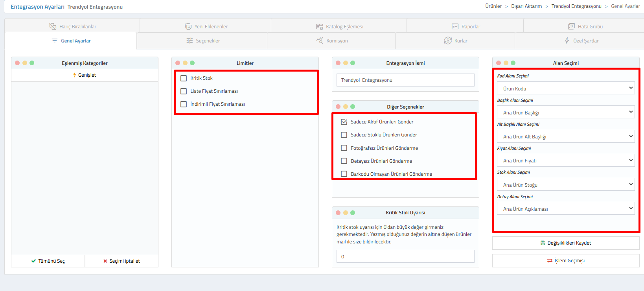644x291 pixels.
Task: Click the Kurlar currency exchange icon
Action: [448, 41]
